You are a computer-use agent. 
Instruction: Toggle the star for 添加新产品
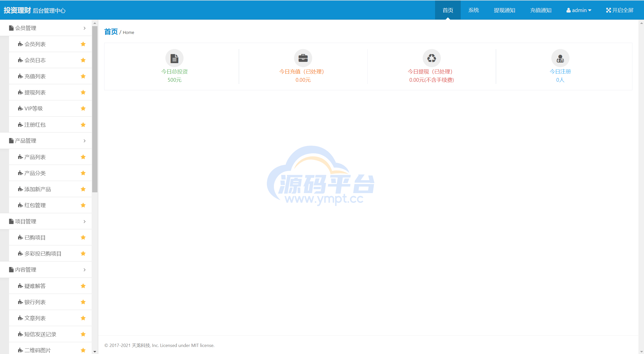[83, 189]
